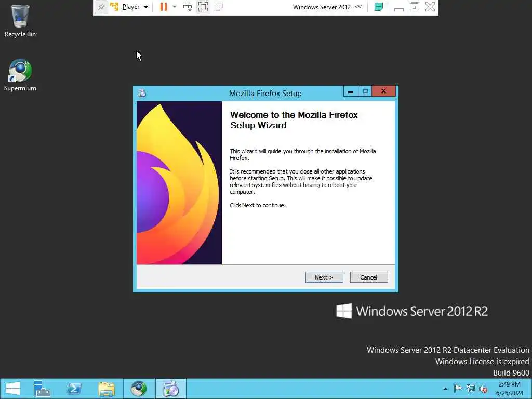Click the network icon in system tray
This screenshot has height=399, width=532.
click(x=471, y=389)
